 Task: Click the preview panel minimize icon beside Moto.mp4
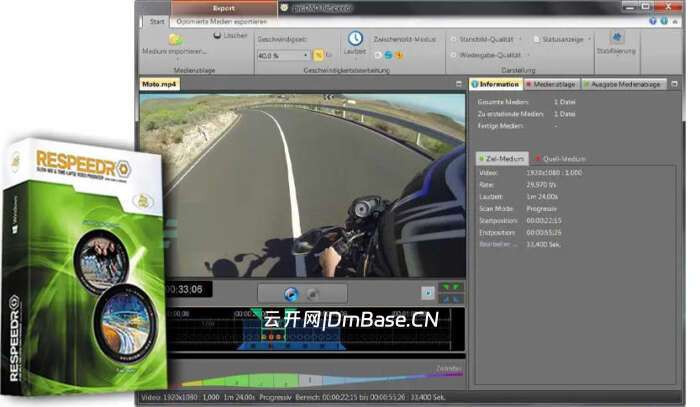[458, 84]
